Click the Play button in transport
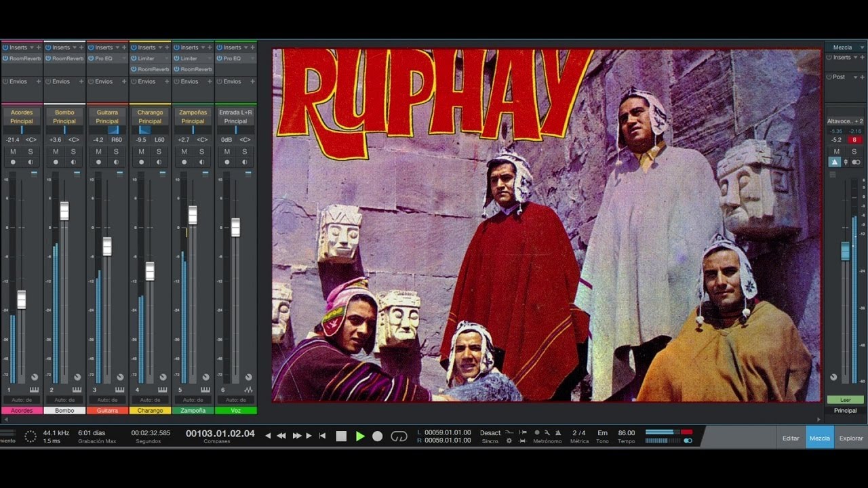 tap(360, 436)
